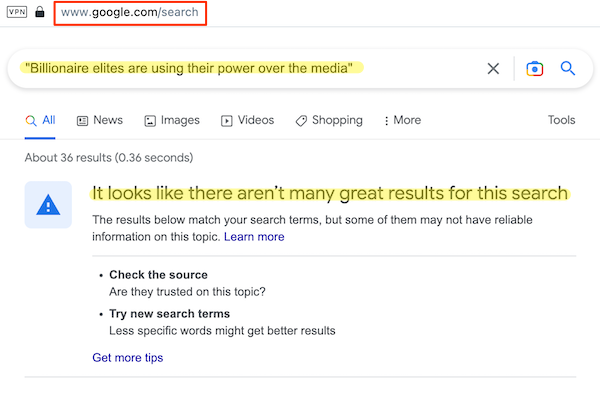The width and height of the screenshot is (600, 396).
Task: Switch to the News results tab
Action: click(x=100, y=121)
